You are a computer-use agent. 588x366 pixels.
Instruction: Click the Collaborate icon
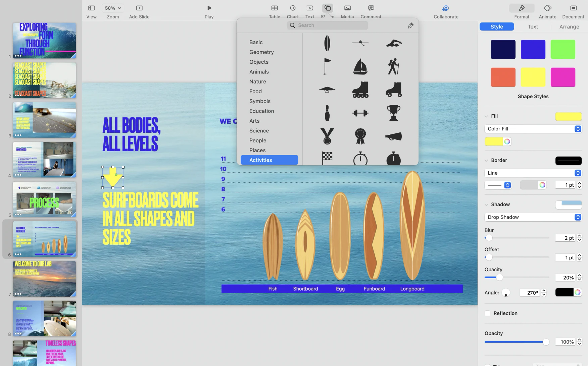point(446,8)
